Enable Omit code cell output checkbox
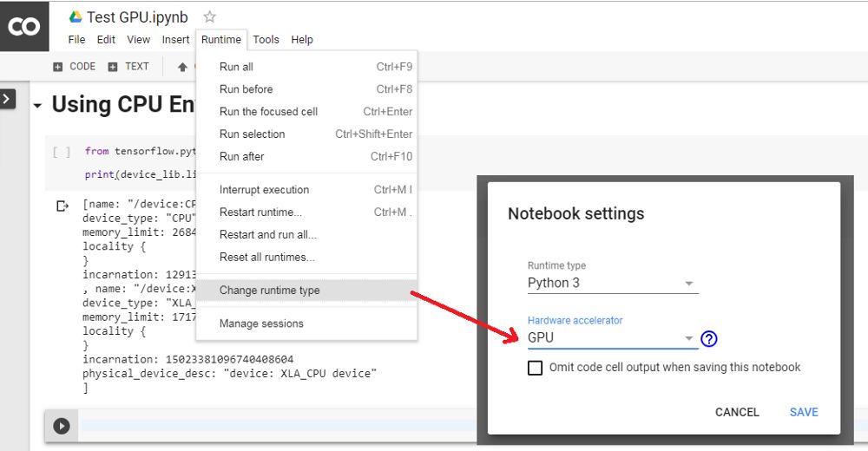Viewport: 868px width, 451px height. point(536,368)
